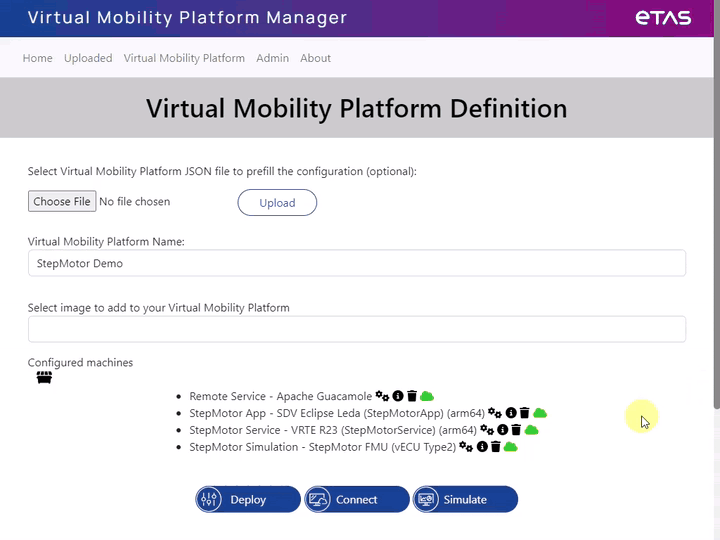This screenshot has height=540, width=720.
Task: Open the Uploaded navigation item
Action: click(x=88, y=58)
